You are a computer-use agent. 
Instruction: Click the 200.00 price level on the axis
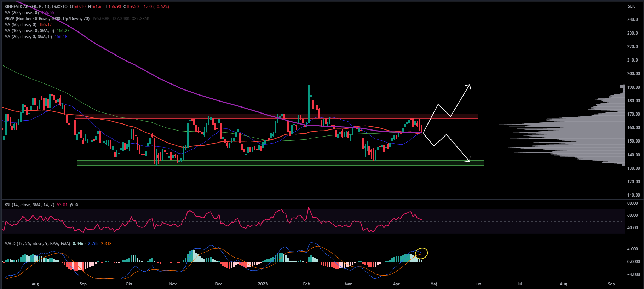(x=633, y=74)
